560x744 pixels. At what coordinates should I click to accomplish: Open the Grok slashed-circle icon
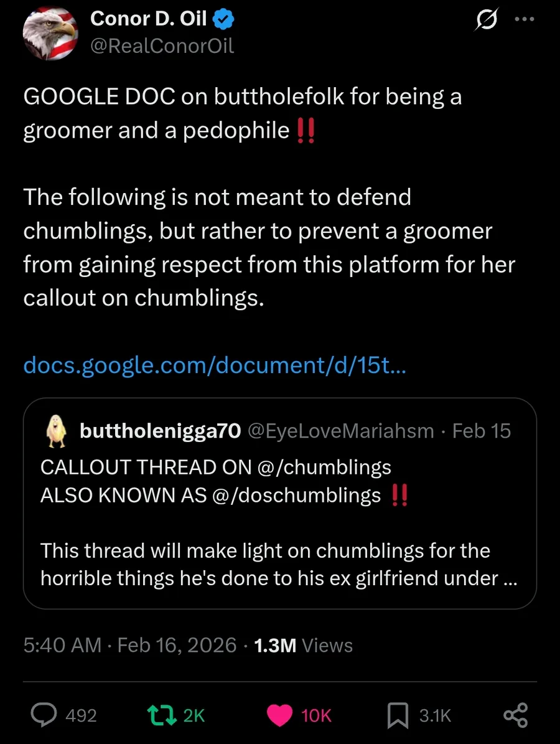(485, 21)
